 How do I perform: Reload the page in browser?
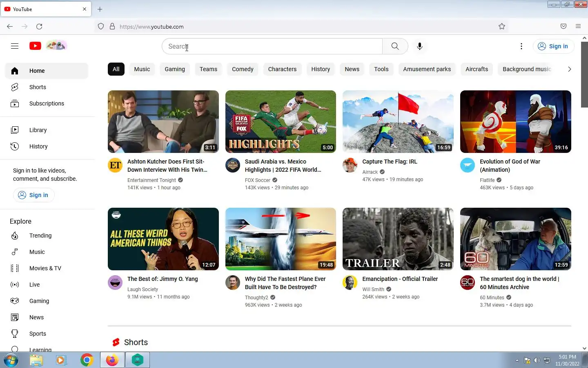[x=39, y=27]
